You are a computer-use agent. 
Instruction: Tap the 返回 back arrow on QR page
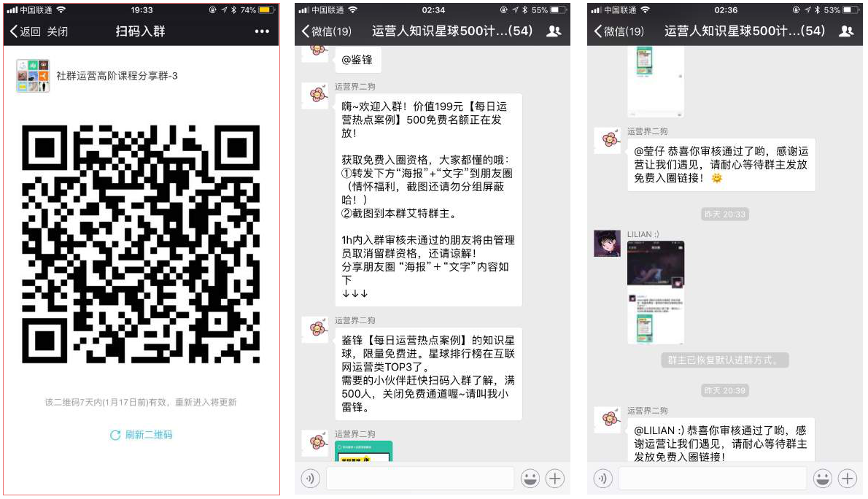tap(25, 32)
